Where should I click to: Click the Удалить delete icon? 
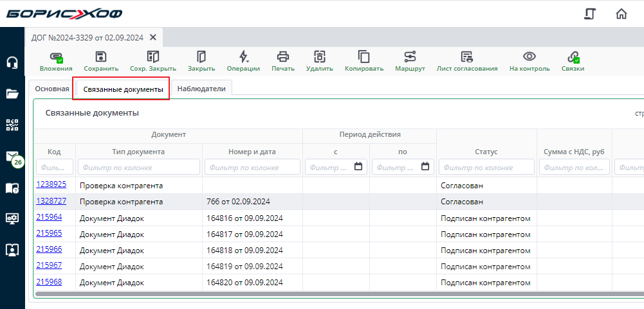(319, 57)
